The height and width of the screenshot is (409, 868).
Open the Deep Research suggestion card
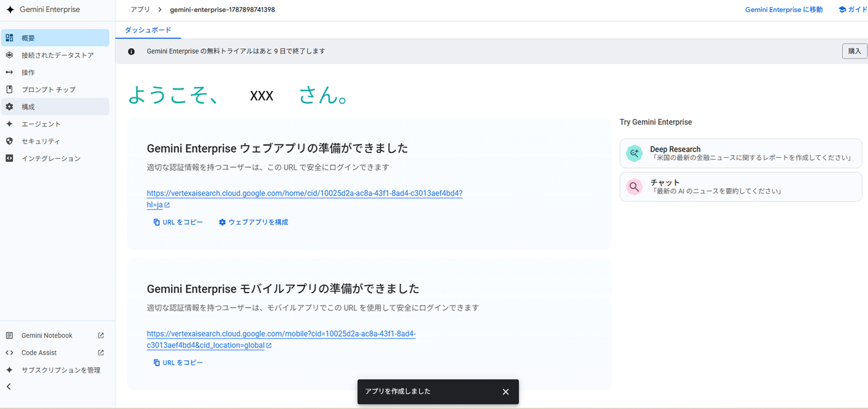coord(741,154)
